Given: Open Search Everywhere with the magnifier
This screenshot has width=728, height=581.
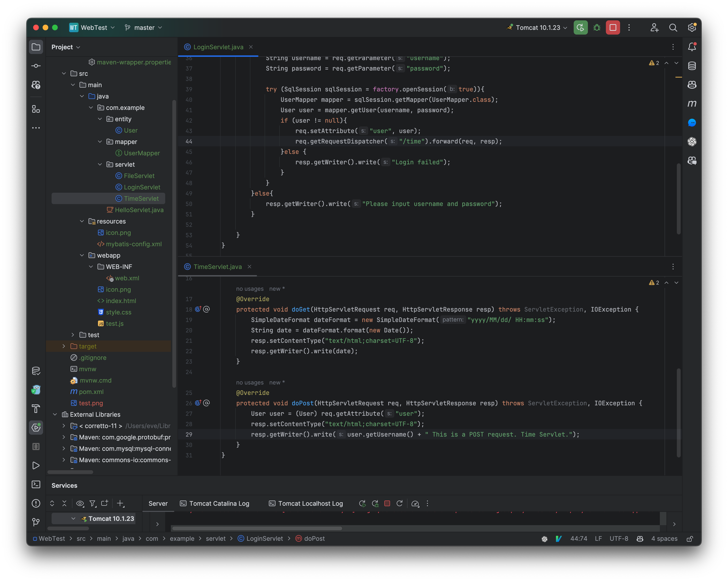Looking at the screenshot, I should tap(673, 27).
